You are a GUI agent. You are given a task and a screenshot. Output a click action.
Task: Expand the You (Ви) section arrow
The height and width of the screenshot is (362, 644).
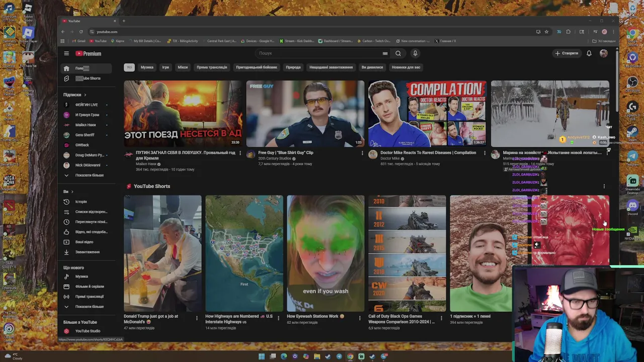point(72,192)
